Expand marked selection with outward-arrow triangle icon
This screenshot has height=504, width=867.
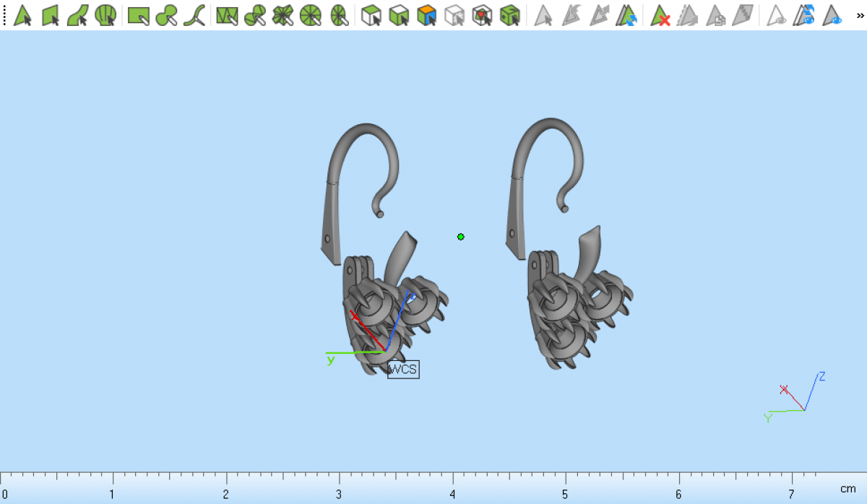pos(599,15)
